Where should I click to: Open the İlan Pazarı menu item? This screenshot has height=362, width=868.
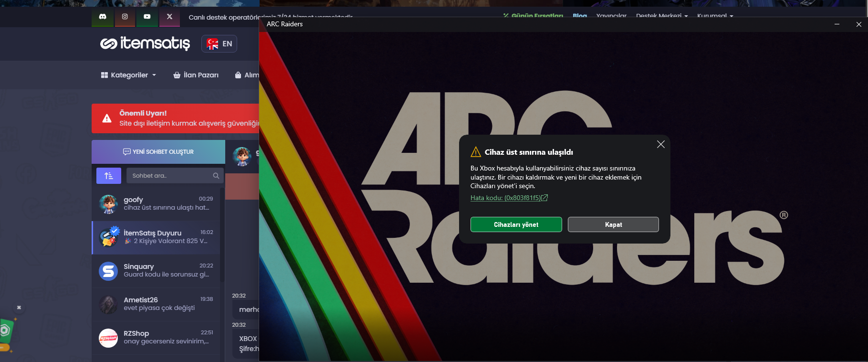(196, 75)
